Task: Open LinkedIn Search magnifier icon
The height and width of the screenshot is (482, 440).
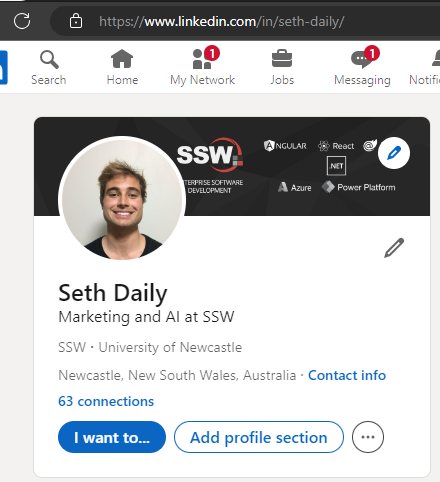Action: point(49,59)
